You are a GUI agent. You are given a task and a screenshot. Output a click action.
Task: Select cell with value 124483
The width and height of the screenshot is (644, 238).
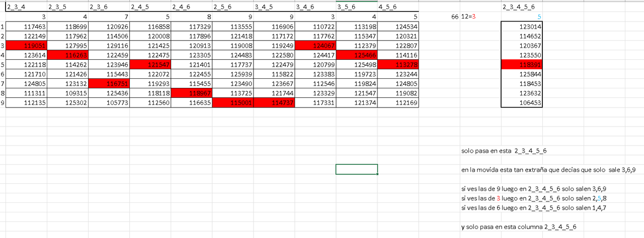(x=233, y=55)
